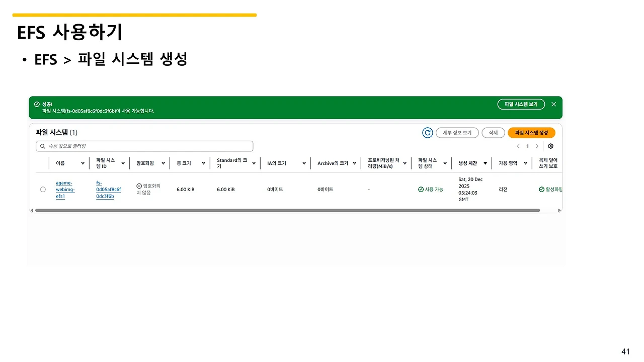Click the left pagination chevron
Viewport: 644px width, 362px height.
(x=518, y=146)
